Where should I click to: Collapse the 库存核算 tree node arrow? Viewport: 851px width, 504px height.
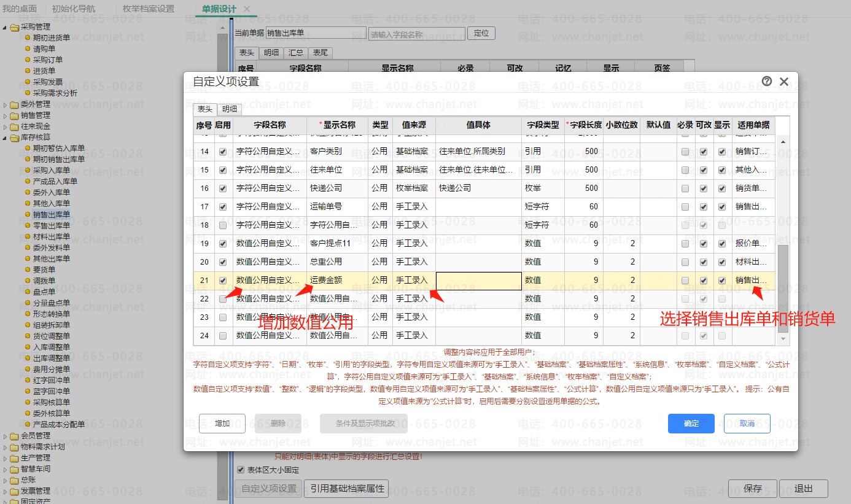point(5,138)
